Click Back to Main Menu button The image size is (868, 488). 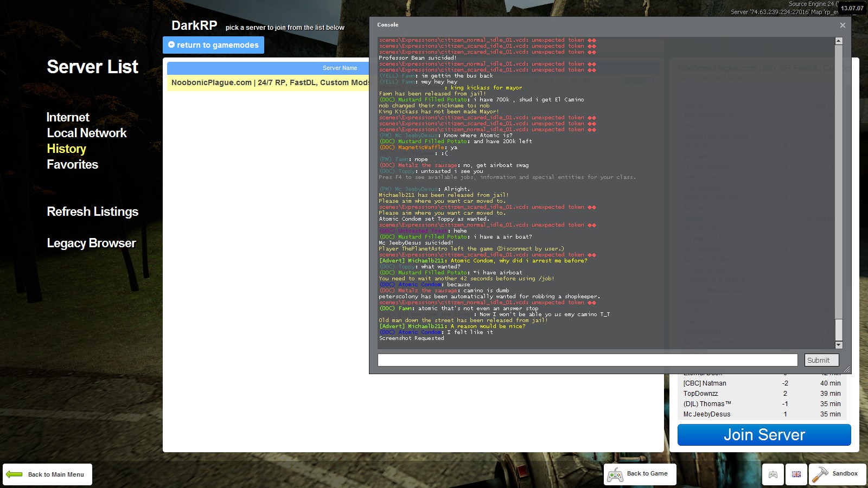click(x=48, y=474)
